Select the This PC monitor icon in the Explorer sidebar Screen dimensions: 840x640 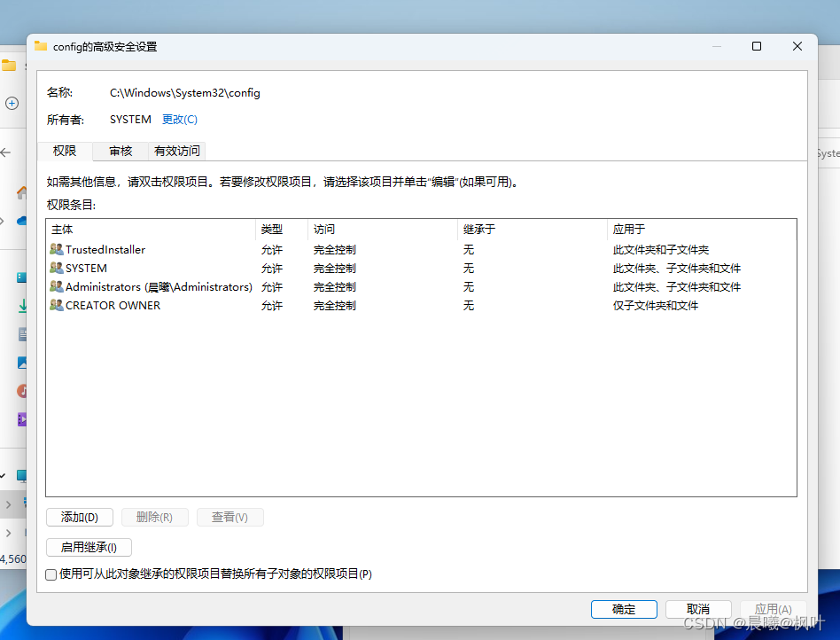click(21, 475)
